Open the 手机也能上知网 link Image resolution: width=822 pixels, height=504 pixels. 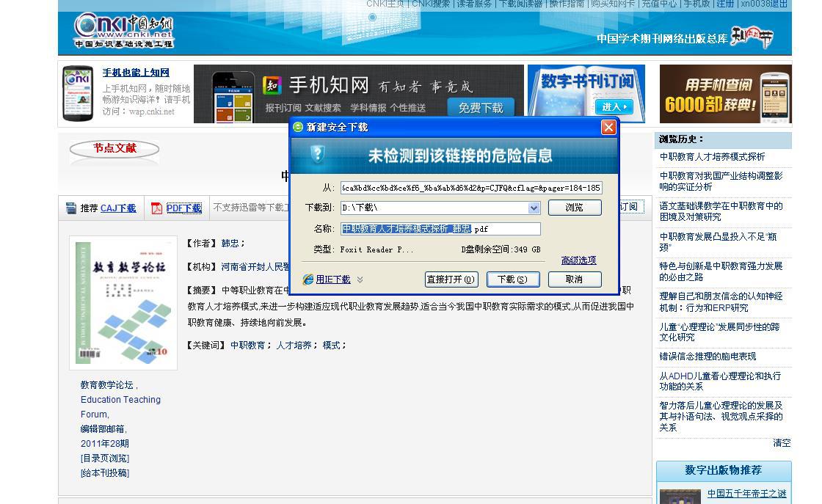coord(136,73)
